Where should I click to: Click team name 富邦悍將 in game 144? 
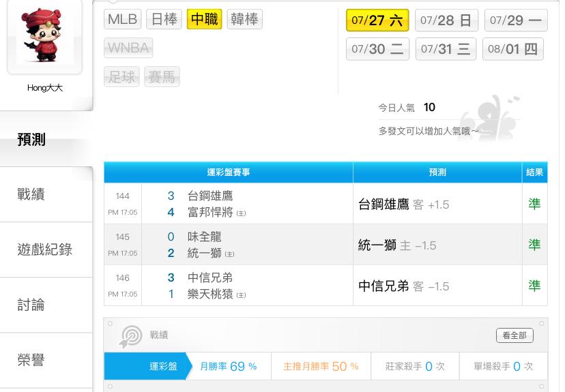pyautogui.click(x=210, y=213)
